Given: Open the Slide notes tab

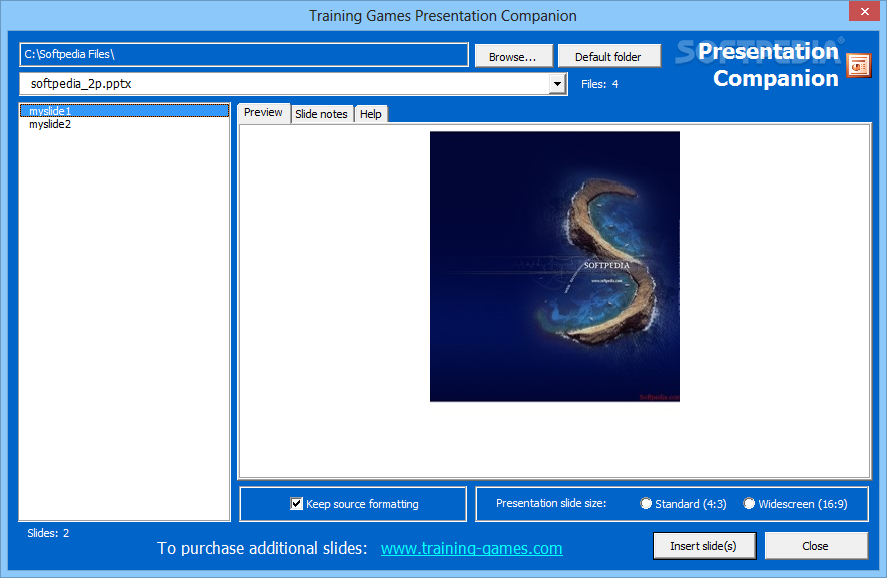Looking at the screenshot, I should 321,114.
